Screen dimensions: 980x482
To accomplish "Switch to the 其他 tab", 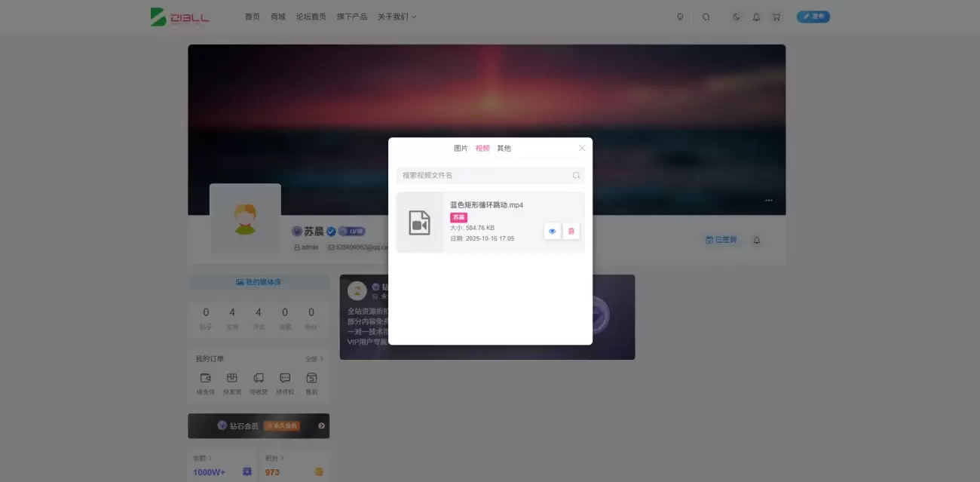I will tap(504, 148).
